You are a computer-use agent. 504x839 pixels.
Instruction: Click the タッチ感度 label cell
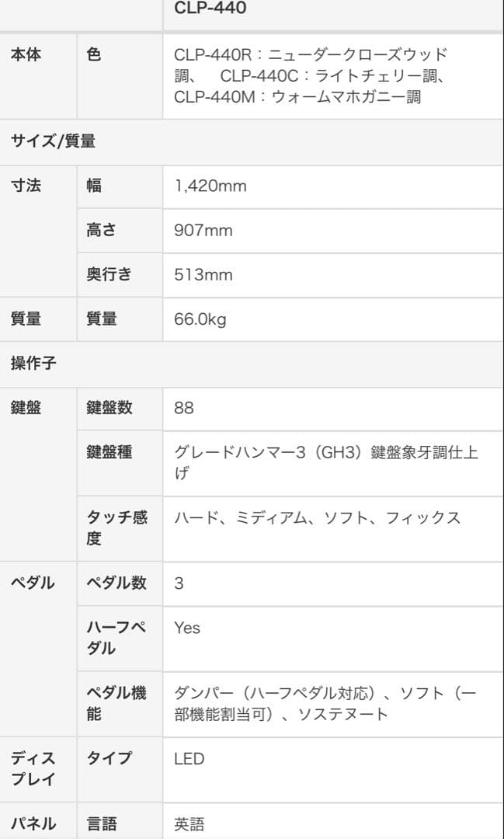116,527
